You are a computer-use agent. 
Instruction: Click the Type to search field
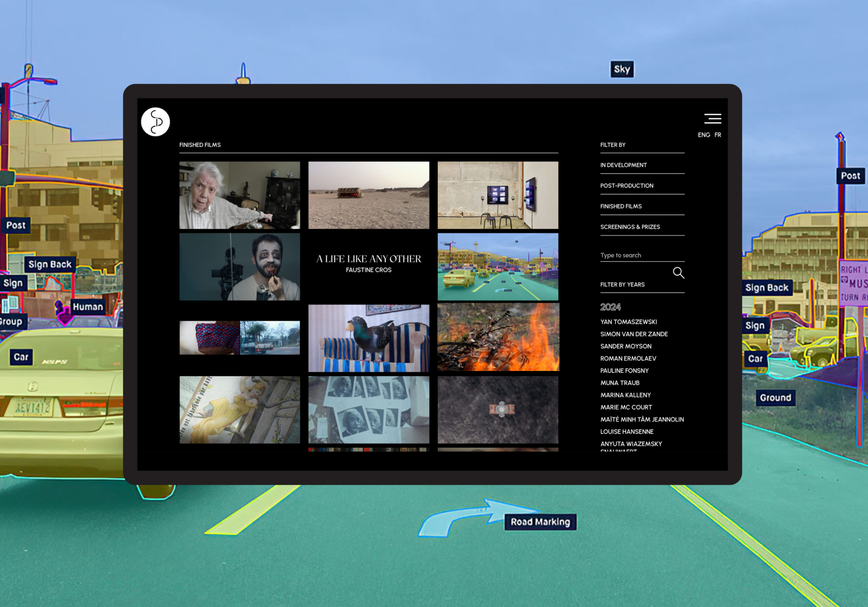(642, 255)
